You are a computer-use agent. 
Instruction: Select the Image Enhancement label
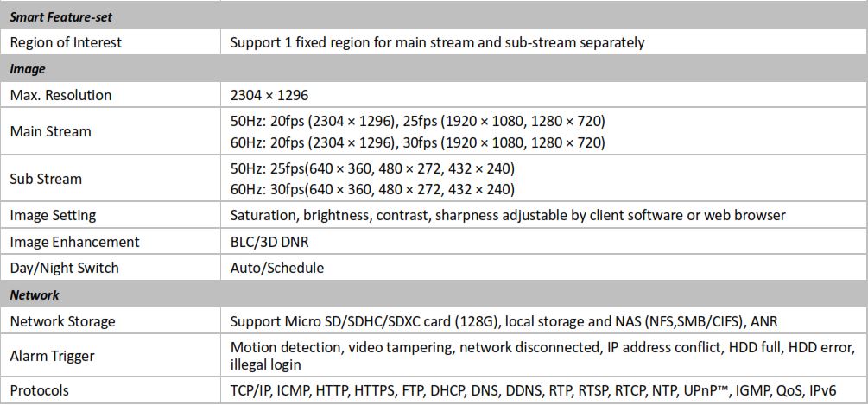(75, 242)
